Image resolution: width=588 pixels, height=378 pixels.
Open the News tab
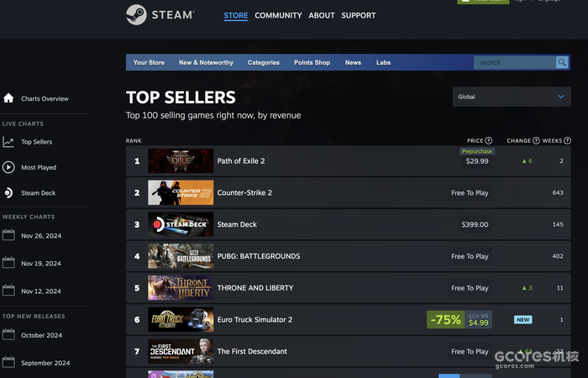point(353,63)
